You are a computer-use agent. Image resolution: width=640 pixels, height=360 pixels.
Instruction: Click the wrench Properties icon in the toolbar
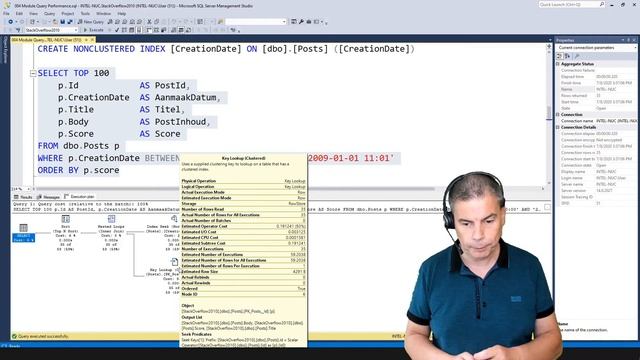[x=301, y=22]
